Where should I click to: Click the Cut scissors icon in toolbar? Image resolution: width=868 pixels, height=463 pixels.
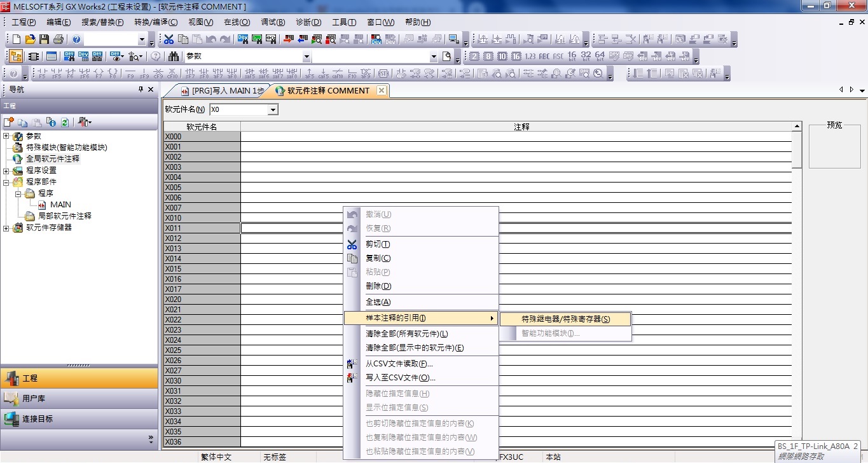pyautogui.click(x=169, y=39)
